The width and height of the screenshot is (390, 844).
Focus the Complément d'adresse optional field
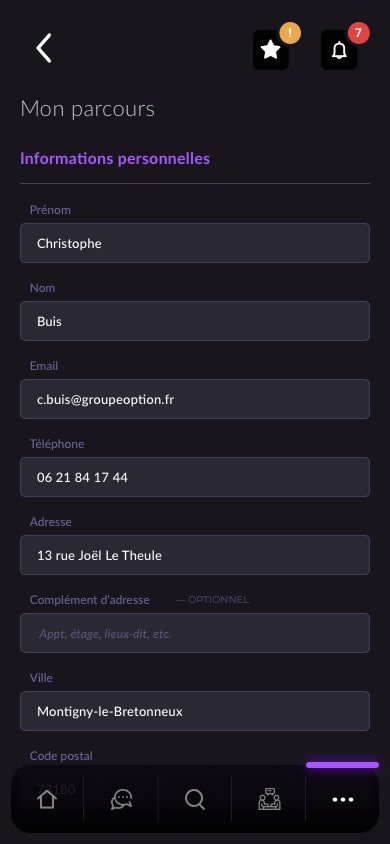coord(195,634)
